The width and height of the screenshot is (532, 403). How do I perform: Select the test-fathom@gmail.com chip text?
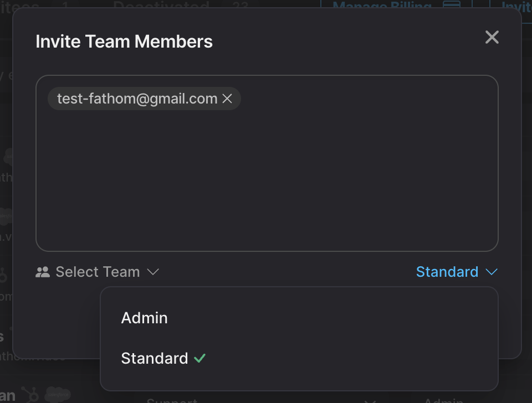pos(137,99)
